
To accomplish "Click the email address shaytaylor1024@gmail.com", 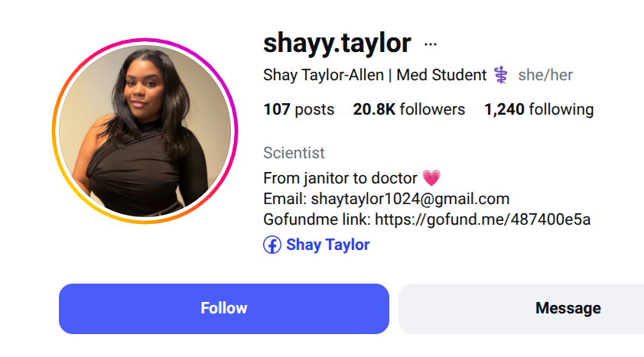I will click(x=410, y=199).
